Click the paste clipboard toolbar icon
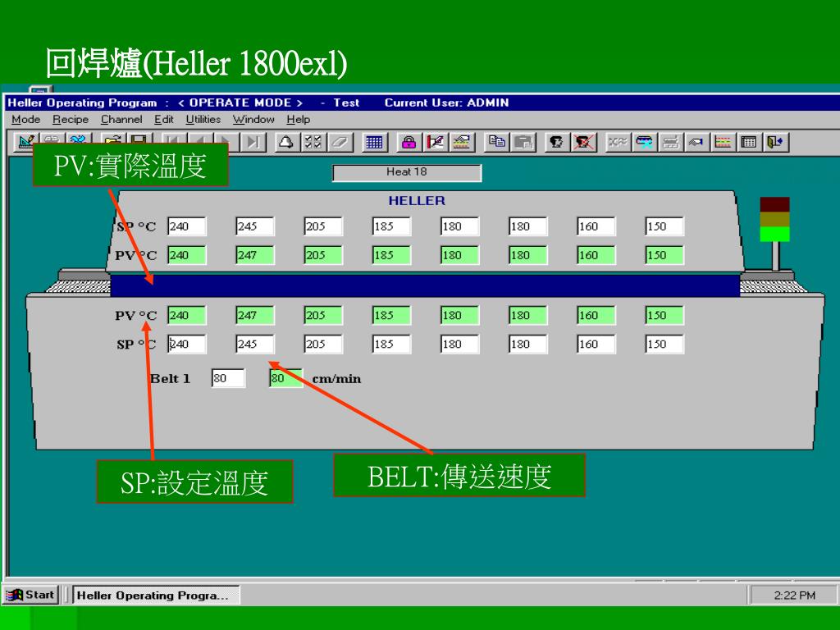 [x=523, y=142]
